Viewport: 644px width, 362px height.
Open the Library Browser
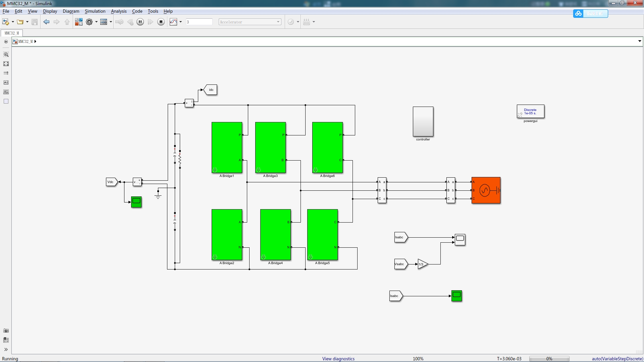tap(78, 22)
